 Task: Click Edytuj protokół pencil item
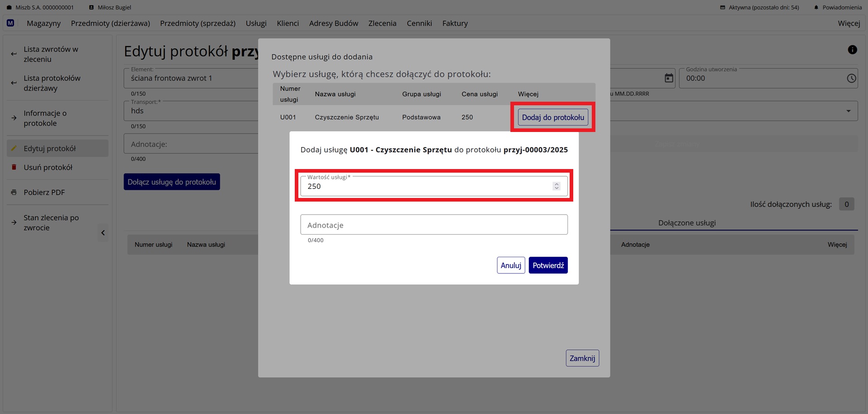click(50, 148)
